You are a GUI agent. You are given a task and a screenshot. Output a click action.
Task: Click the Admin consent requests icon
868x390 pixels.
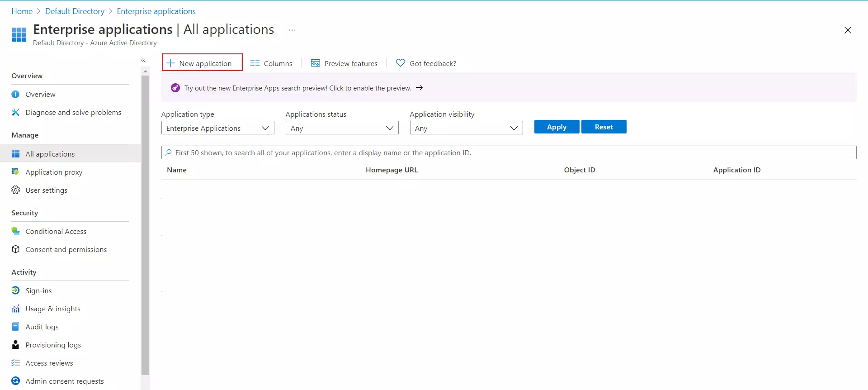(x=15, y=381)
